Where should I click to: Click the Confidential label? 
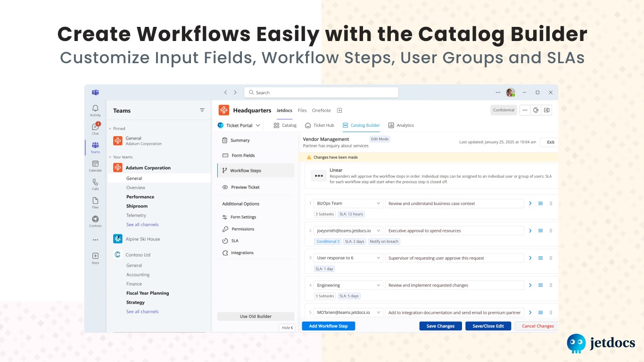click(x=504, y=110)
